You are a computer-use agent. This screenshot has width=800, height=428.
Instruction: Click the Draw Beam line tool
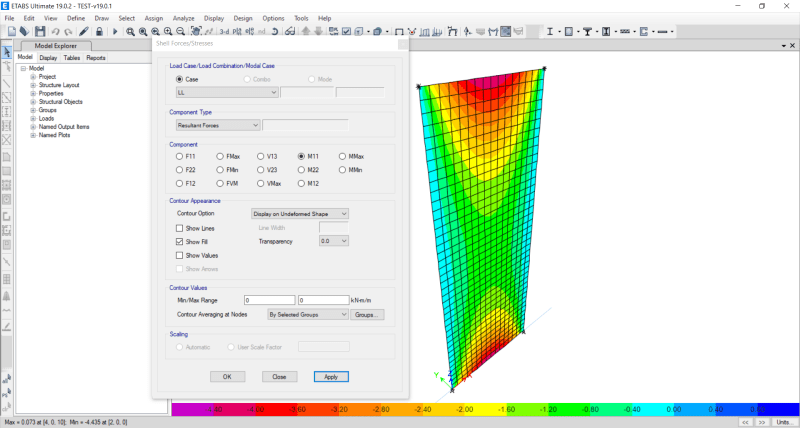(x=7, y=83)
